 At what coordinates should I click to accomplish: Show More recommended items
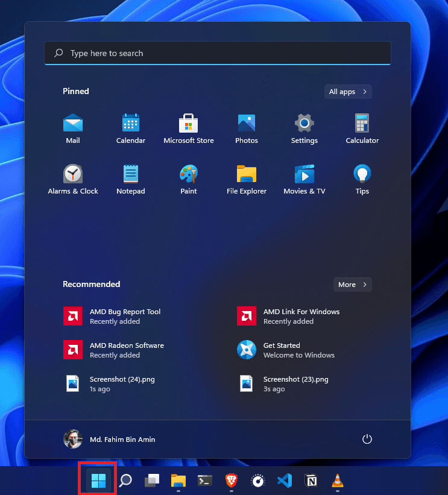(x=352, y=285)
